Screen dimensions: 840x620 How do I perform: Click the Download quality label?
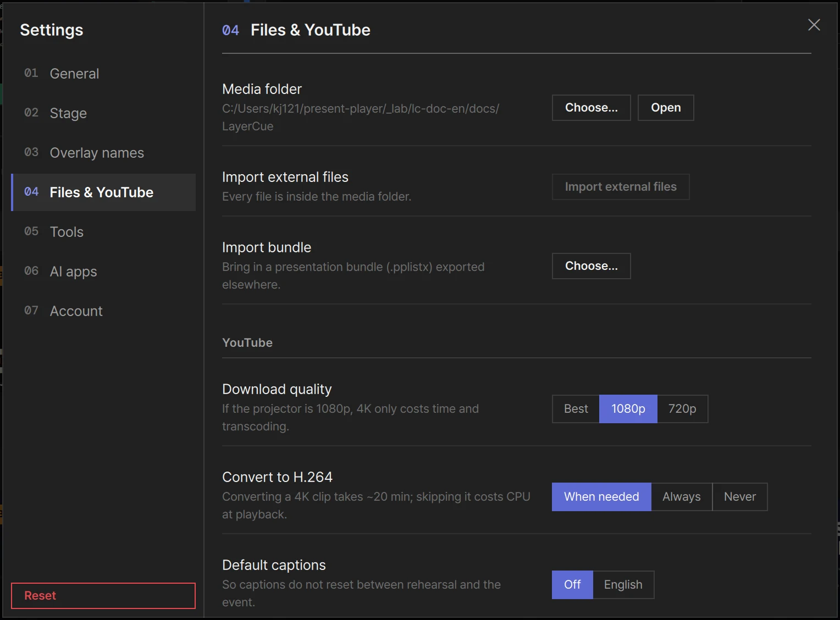(277, 389)
